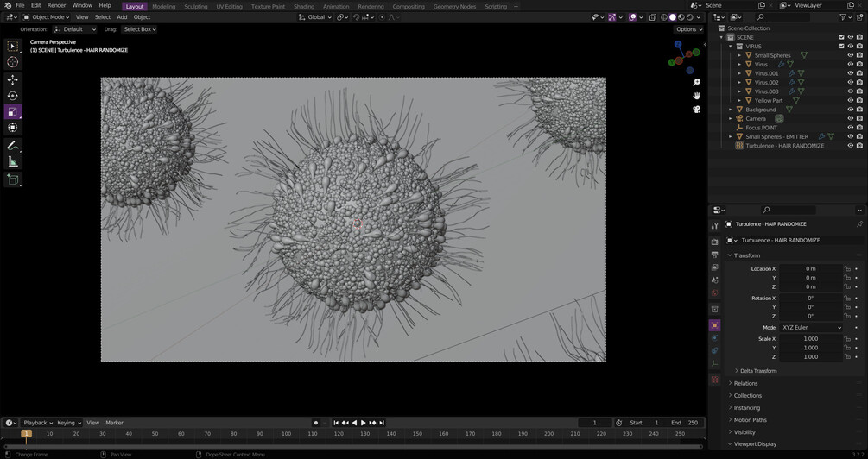Image resolution: width=868 pixels, height=459 pixels.
Task: Click the End frame field
Action: (685, 423)
